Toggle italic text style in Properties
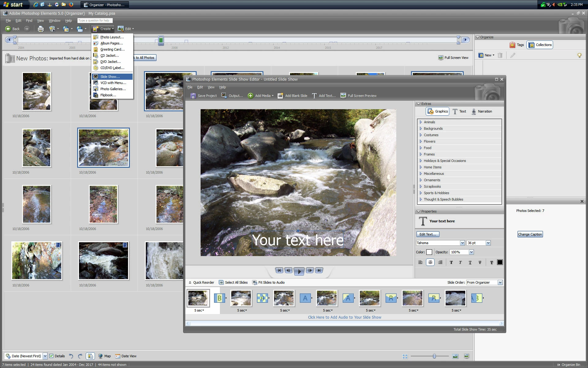 pos(460,262)
